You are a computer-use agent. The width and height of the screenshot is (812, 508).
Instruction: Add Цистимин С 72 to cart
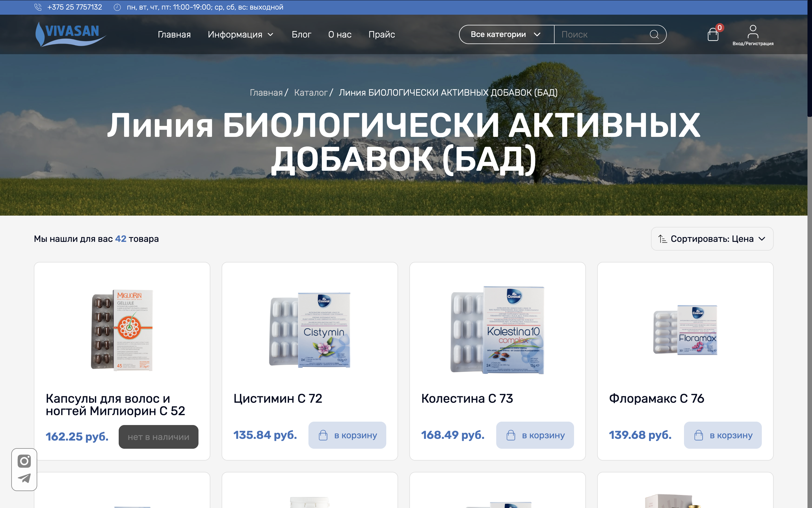(x=347, y=435)
